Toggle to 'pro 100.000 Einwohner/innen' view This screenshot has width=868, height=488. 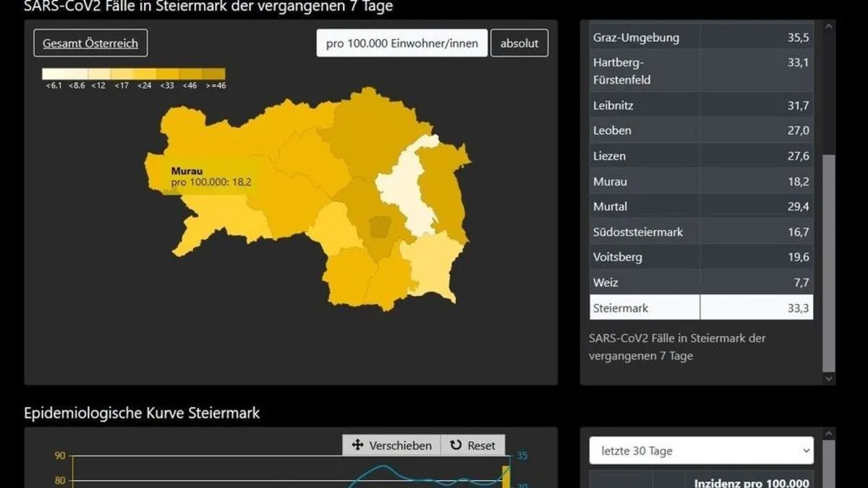[x=401, y=43]
